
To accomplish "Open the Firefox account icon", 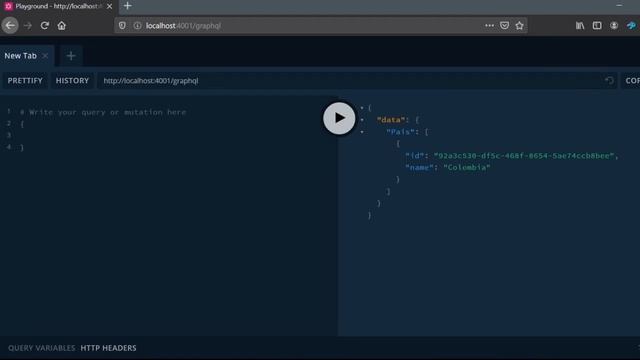I will (x=614, y=25).
